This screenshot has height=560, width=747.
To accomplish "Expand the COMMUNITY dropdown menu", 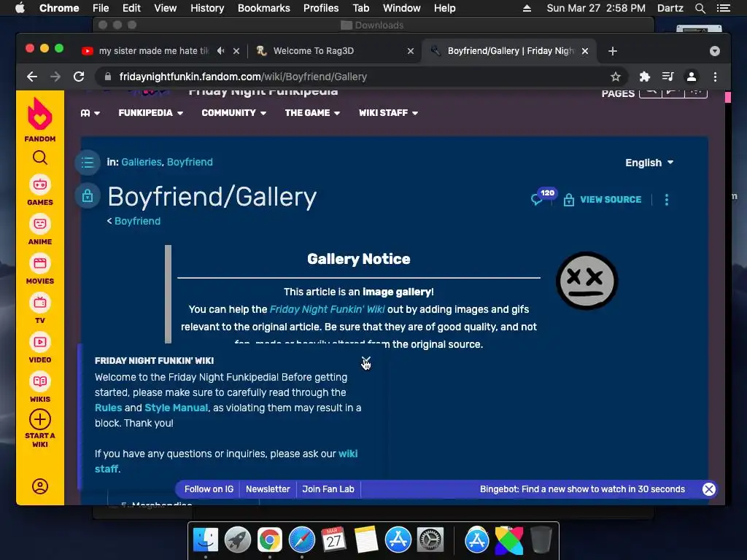I will tap(233, 113).
